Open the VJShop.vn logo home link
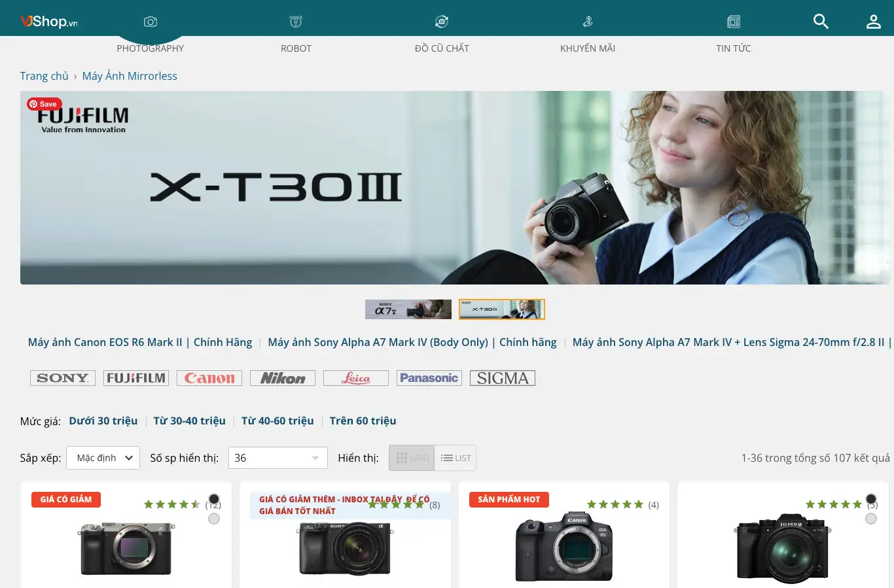The image size is (894, 588). click(x=49, y=22)
